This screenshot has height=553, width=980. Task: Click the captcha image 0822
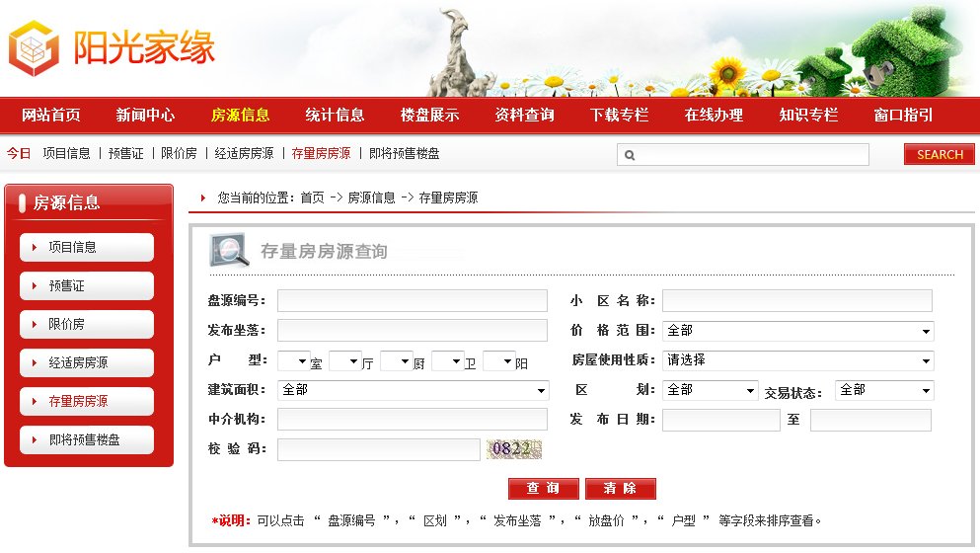[x=514, y=448]
